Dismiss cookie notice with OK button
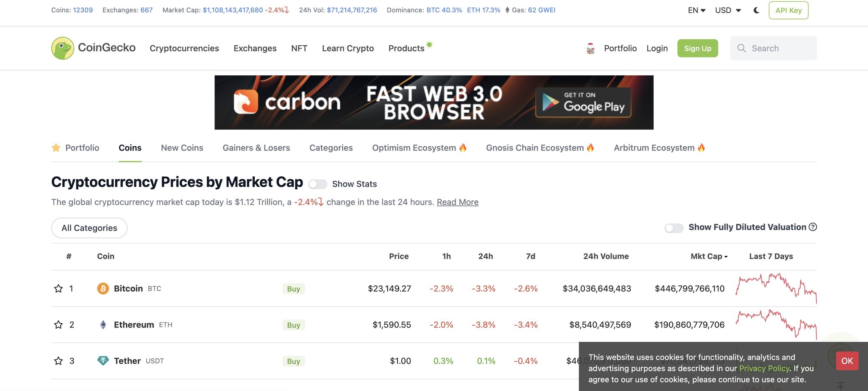This screenshot has height=391, width=868. (x=846, y=361)
